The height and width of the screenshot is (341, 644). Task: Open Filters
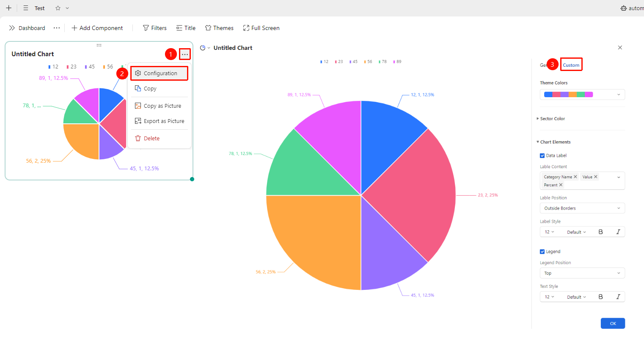coord(155,28)
